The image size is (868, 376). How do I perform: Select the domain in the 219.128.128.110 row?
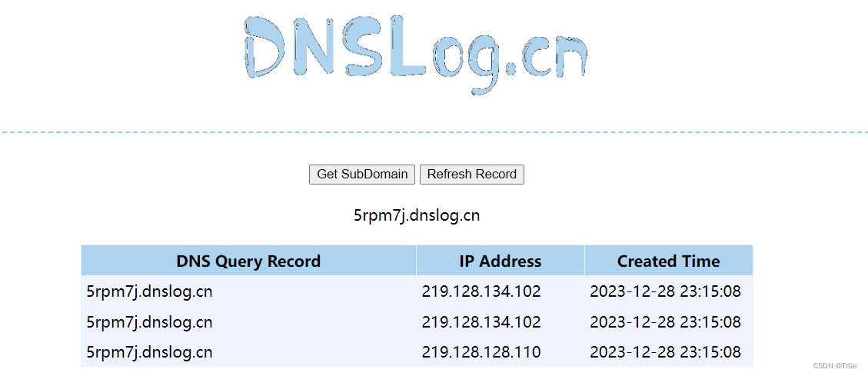(x=149, y=351)
